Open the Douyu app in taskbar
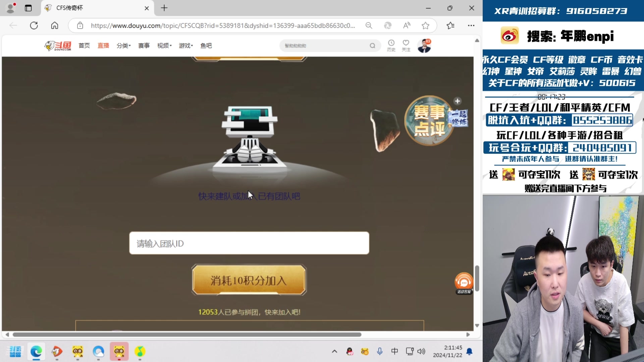The height and width of the screenshot is (362, 644). point(15,351)
